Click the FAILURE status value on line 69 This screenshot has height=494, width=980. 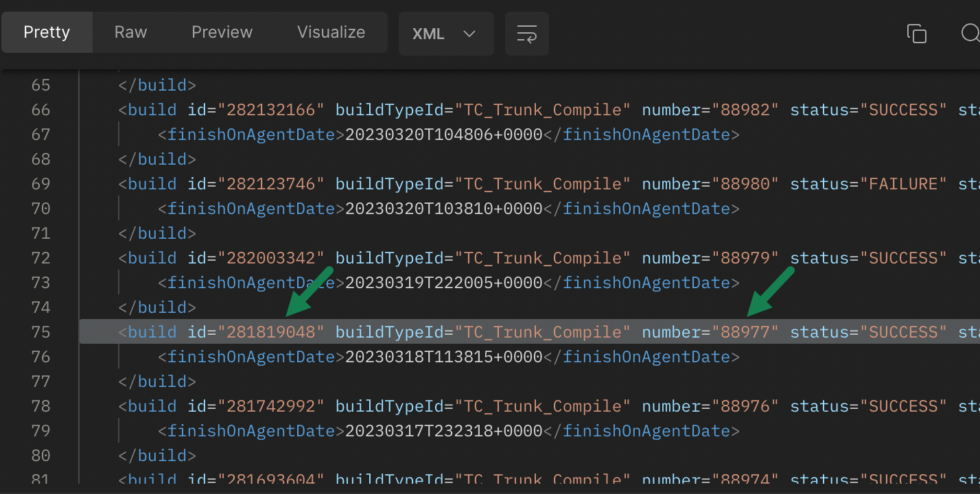point(905,183)
